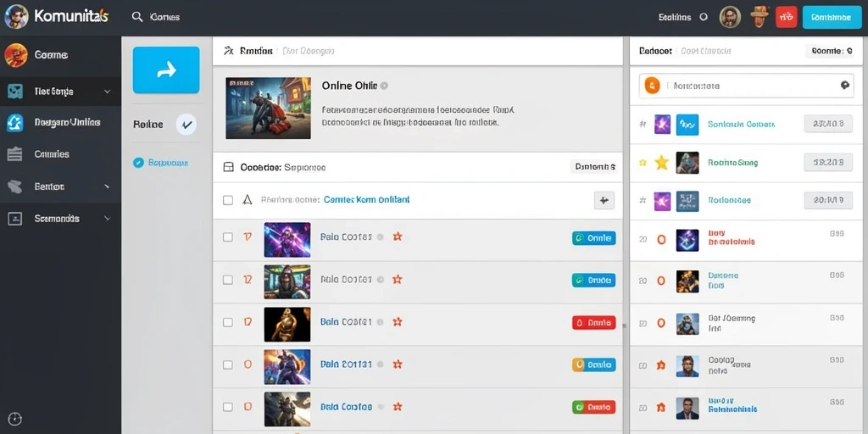Expand the second sidebar item chevron

(x=107, y=92)
